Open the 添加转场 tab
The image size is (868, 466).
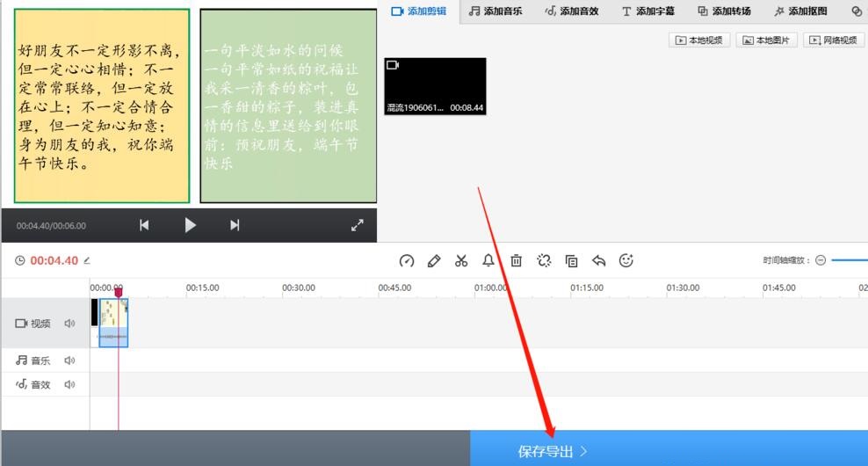coord(724,11)
